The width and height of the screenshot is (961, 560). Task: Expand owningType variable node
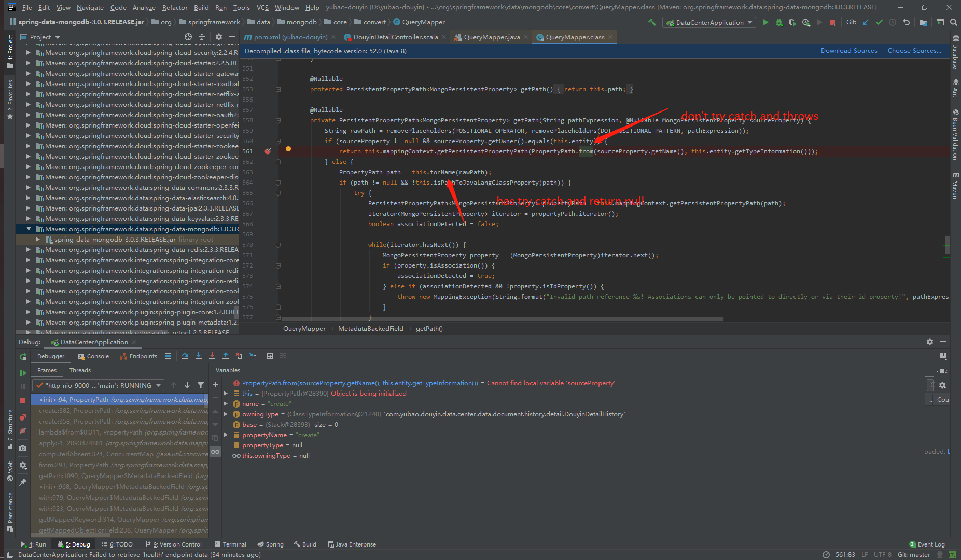(226, 414)
